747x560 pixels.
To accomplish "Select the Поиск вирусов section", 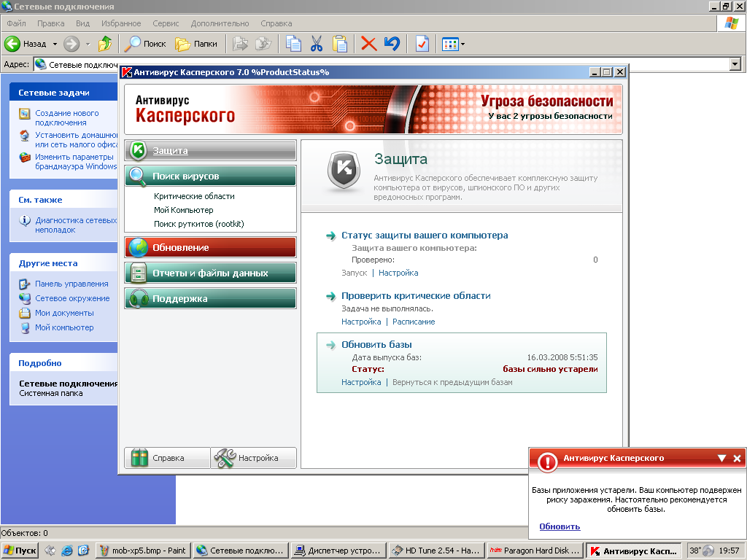I will pos(210,176).
